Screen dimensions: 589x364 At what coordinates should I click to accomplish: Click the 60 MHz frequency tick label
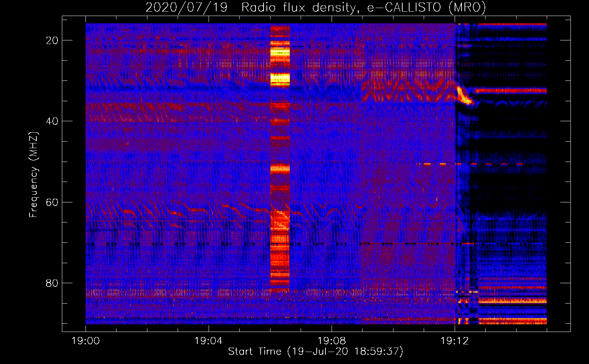tap(52, 202)
